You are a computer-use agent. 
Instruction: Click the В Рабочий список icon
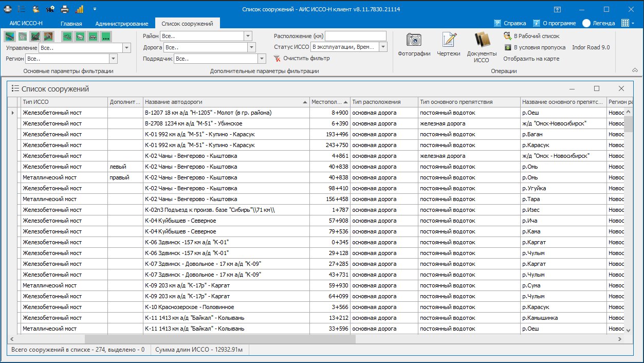click(507, 36)
